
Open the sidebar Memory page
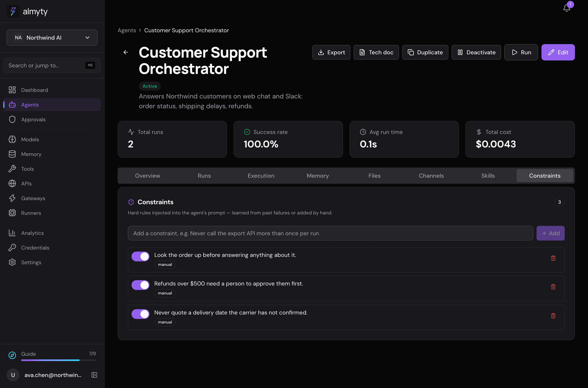52,154
